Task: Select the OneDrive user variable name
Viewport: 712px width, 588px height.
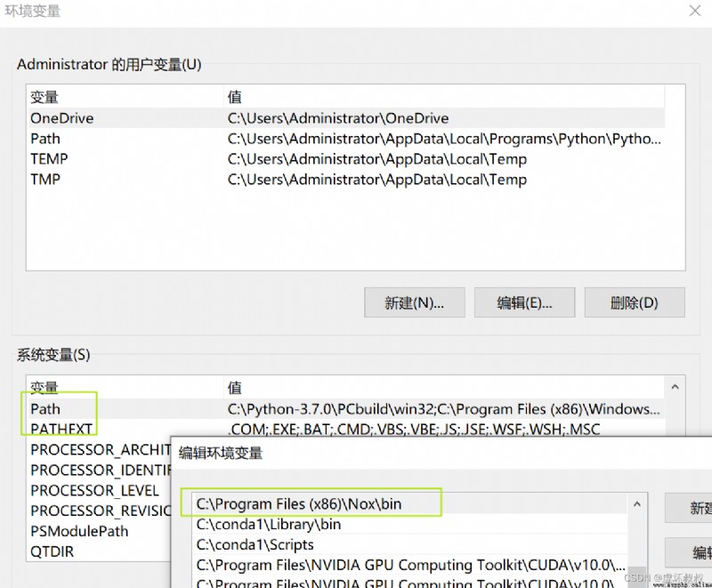Action: coord(62,118)
